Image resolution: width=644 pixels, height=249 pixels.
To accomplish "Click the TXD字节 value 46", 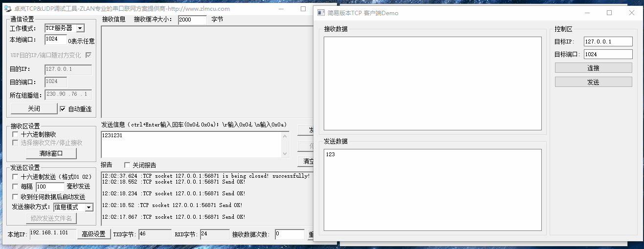I will click(x=155, y=234).
